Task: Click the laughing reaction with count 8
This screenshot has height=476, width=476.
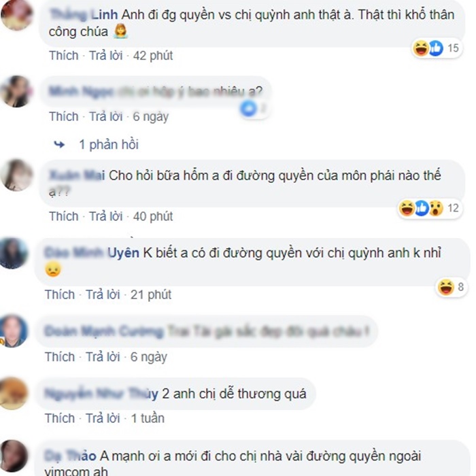Action: tap(446, 287)
